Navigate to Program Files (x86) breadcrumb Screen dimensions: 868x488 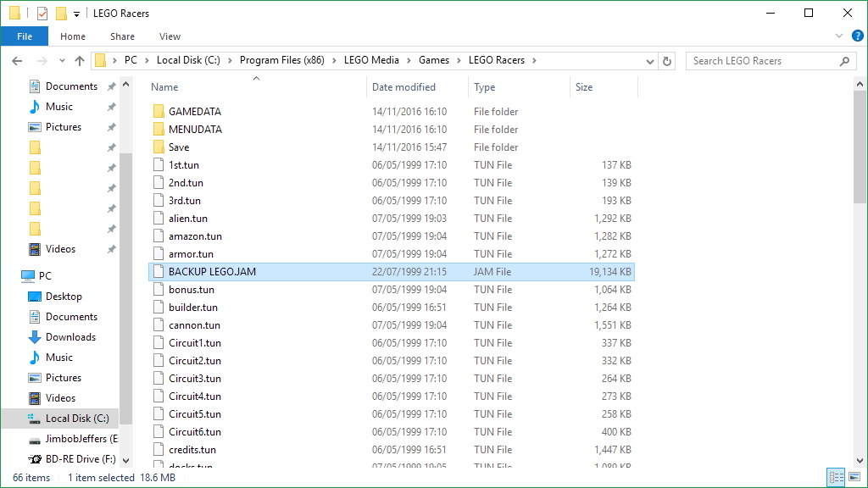click(x=281, y=60)
